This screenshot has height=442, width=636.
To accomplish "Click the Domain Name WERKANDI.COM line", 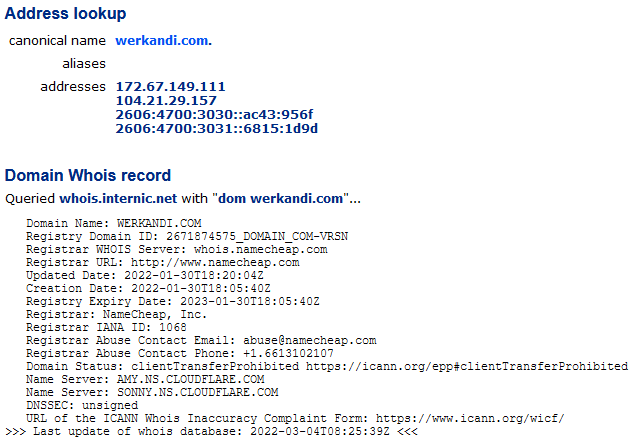I will pyautogui.click(x=114, y=223).
